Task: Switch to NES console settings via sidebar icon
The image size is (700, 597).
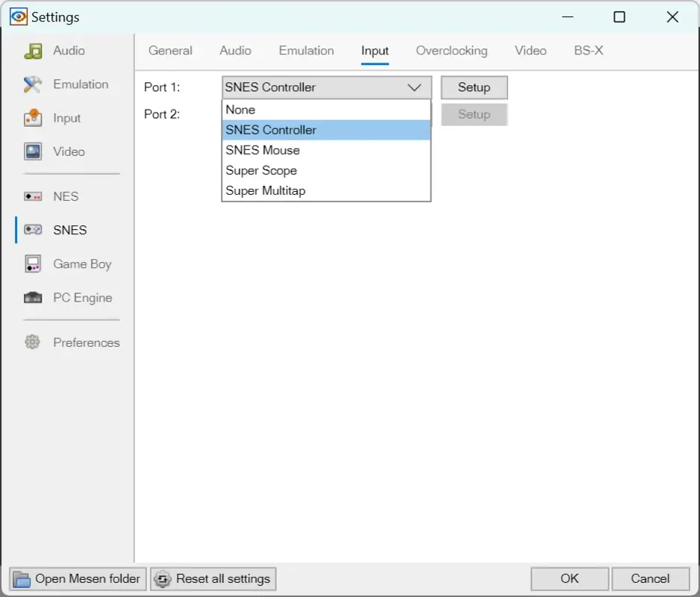Action: [x=33, y=196]
